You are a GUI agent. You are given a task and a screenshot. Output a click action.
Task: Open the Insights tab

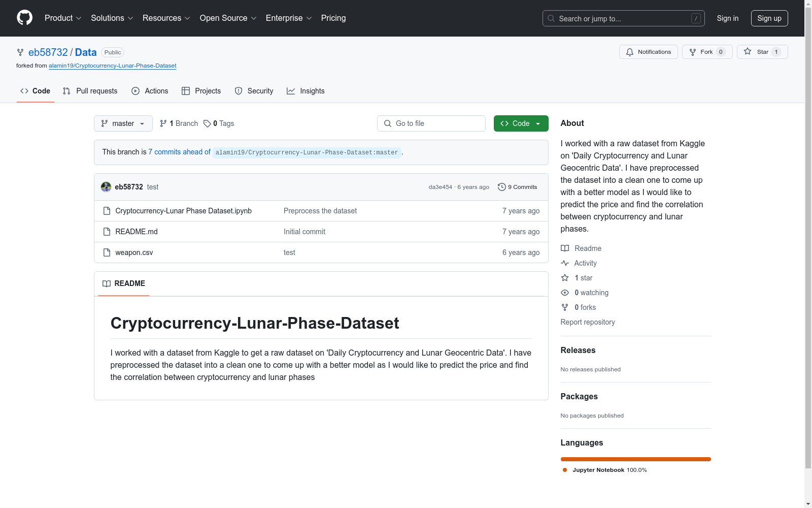tap(306, 91)
